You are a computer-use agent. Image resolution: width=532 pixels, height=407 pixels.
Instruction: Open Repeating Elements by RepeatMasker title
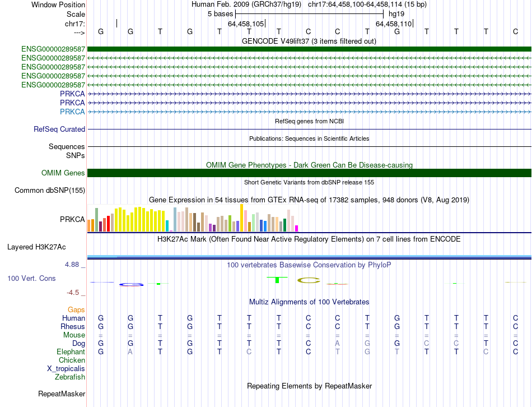(x=309, y=386)
